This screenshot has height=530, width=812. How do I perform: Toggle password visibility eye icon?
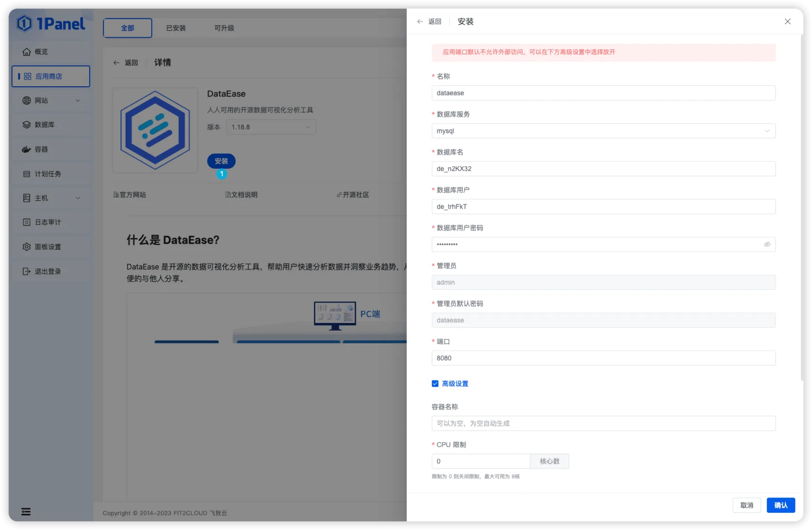(x=767, y=244)
